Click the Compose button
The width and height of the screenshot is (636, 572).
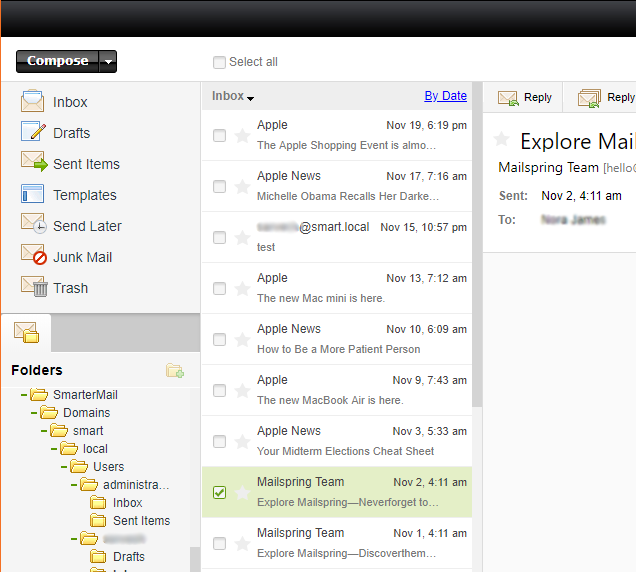[58, 62]
